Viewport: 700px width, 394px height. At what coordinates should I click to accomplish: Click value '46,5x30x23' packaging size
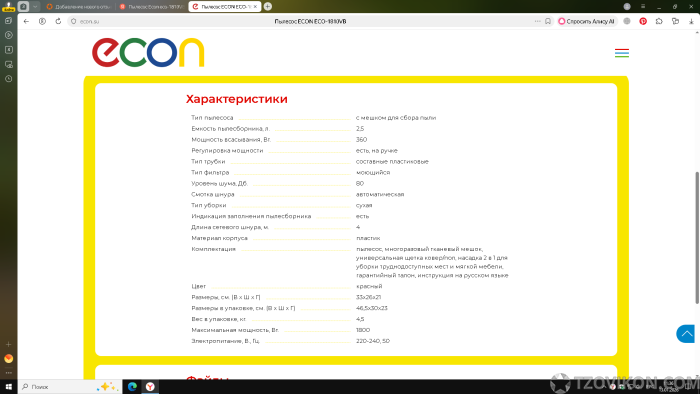tap(371, 308)
